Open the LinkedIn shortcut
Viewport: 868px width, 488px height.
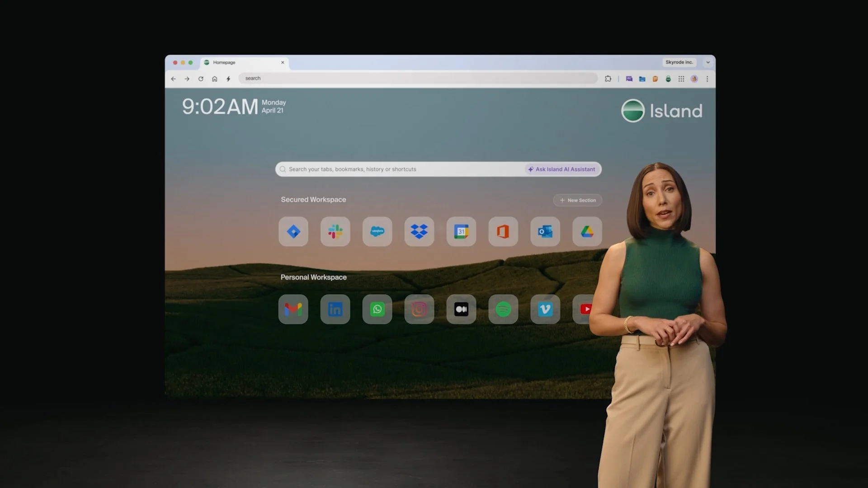335,309
